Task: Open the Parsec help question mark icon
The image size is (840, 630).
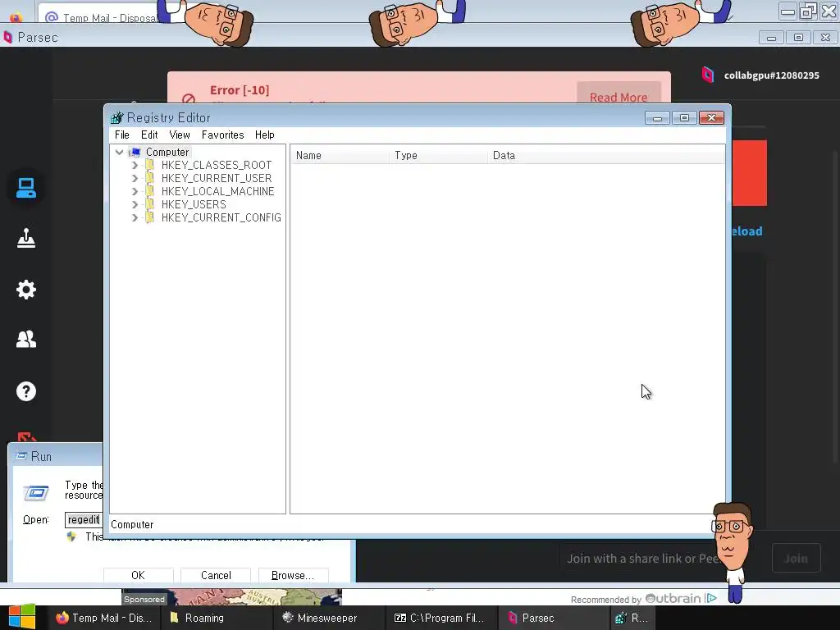Action: (25, 391)
